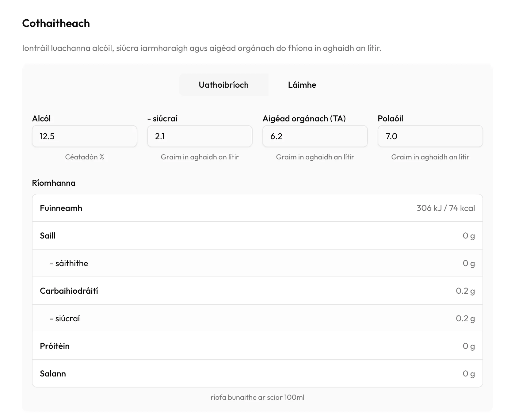Focus the siúcraí input field
Image resolution: width=515 pixels, height=420 pixels.
click(x=200, y=136)
